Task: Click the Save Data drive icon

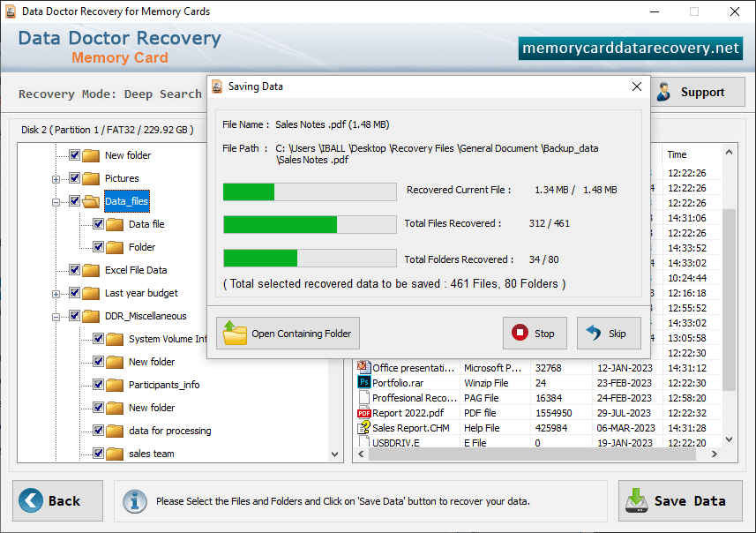Action: click(636, 500)
